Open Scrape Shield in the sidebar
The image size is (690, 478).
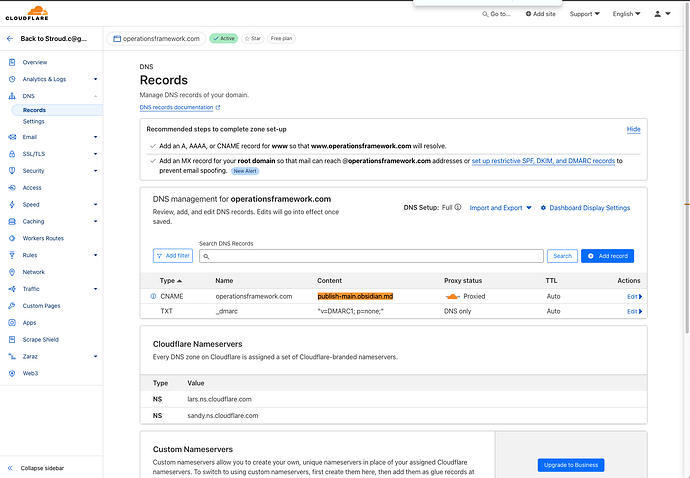pos(41,339)
